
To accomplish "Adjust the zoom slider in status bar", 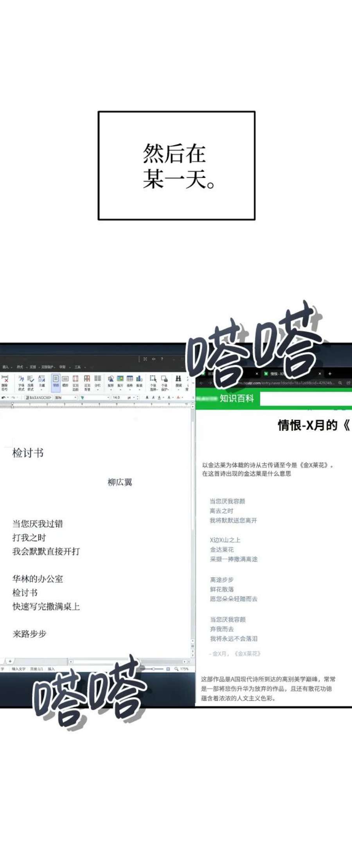I will 153,669.
